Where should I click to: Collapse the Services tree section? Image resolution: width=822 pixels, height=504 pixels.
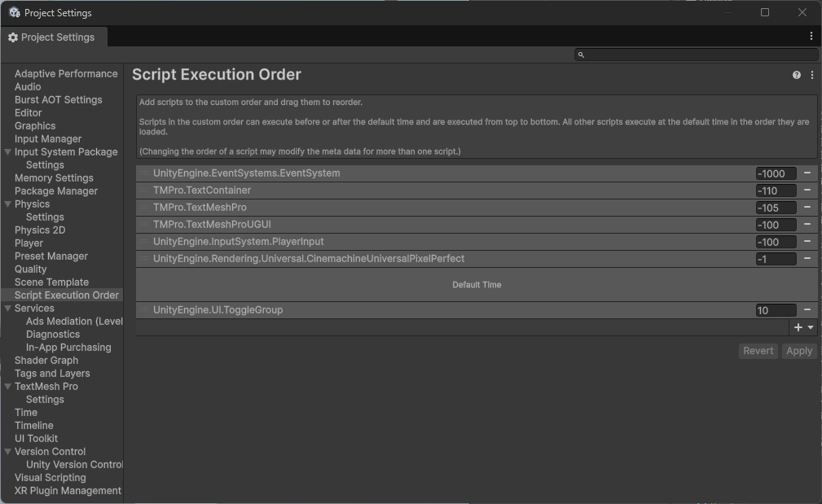7,309
